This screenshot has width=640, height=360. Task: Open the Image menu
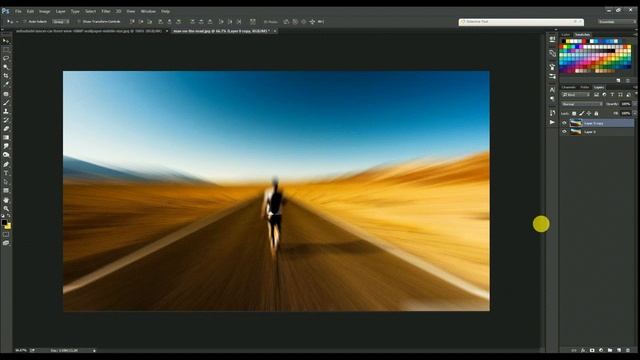click(44, 11)
